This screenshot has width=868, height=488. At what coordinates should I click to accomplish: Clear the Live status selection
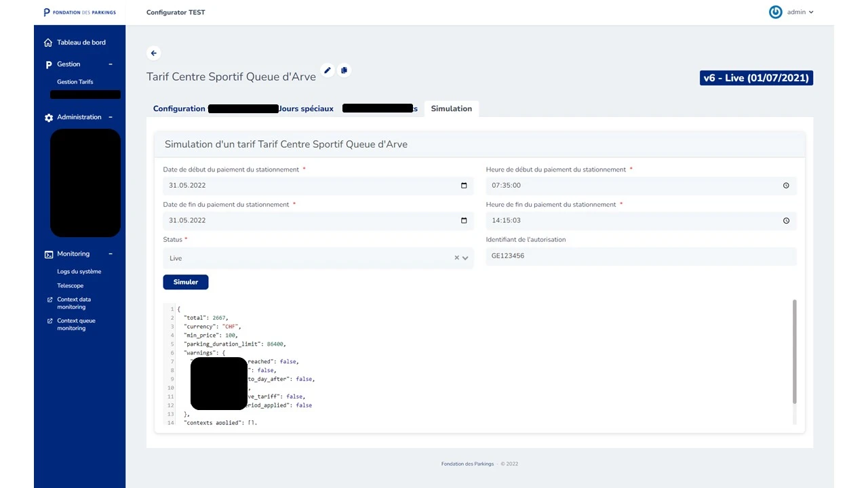point(456,258)
